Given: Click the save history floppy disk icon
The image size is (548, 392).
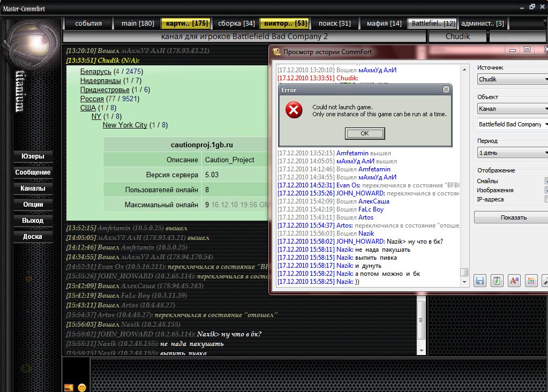Looking at the screenshot, I should [480, 280].
